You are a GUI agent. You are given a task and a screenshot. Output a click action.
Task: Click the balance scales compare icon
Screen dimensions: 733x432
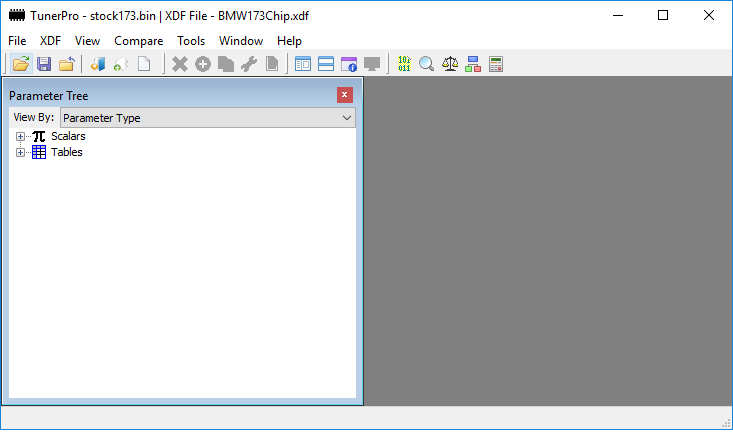[x=450, y=64]
